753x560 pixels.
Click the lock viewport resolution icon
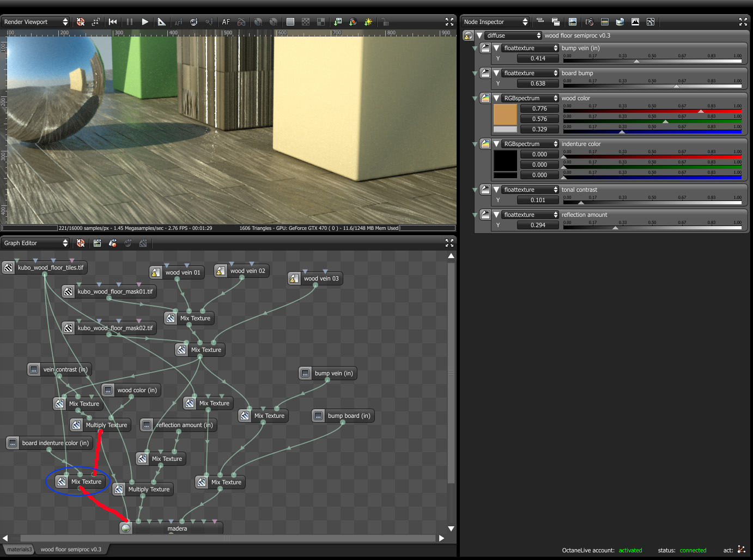coord(385,22)
